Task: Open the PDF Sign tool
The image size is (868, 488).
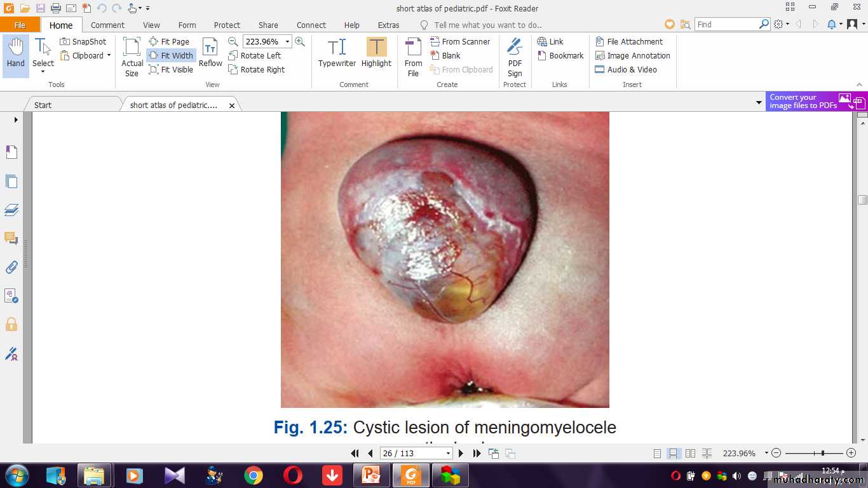Action: coord(515,57)
